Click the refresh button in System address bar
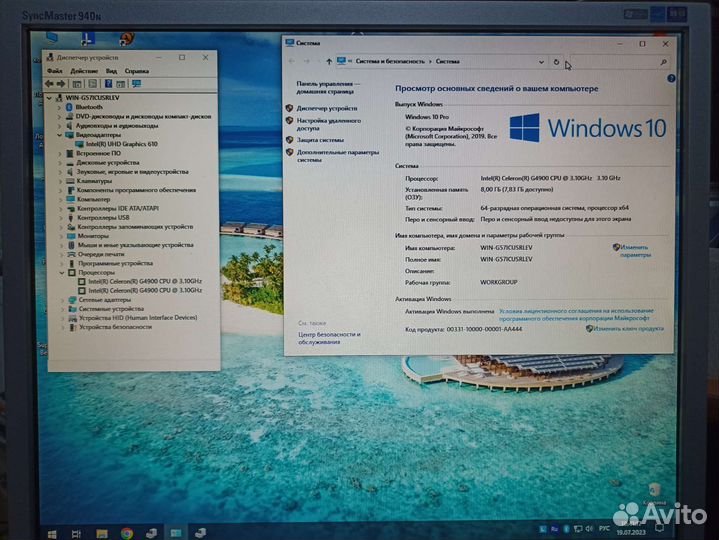 click(x=556, y=61)
